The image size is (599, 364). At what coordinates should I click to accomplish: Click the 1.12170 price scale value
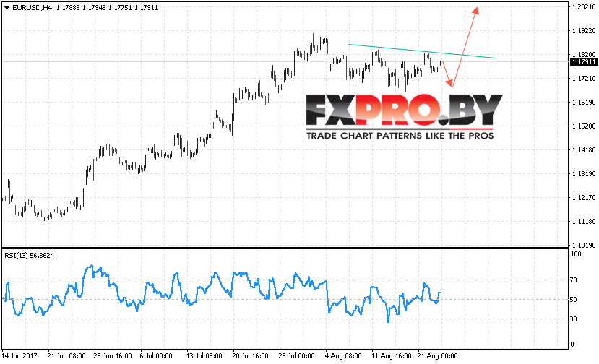pyautogui.click(x=584, y=197)
